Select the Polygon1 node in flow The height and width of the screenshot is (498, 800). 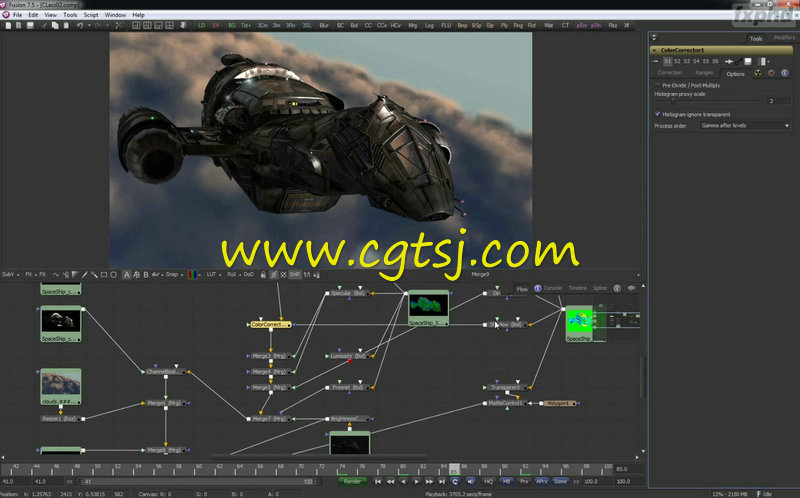pos(559,403)
